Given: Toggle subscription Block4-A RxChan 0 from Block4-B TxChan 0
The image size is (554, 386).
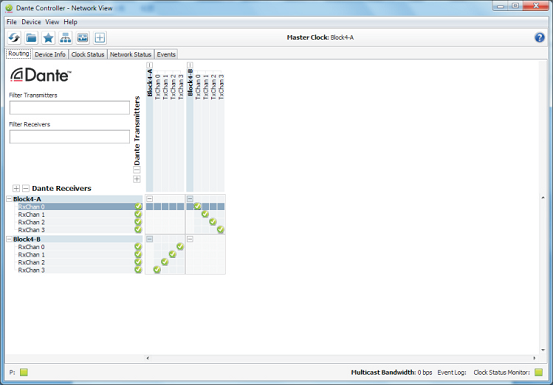Looking at the screenshot, I should [197, 206].
